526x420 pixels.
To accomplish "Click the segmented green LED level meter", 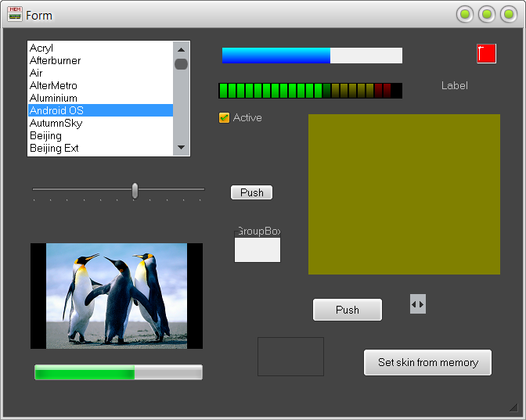I will (310, 91).
